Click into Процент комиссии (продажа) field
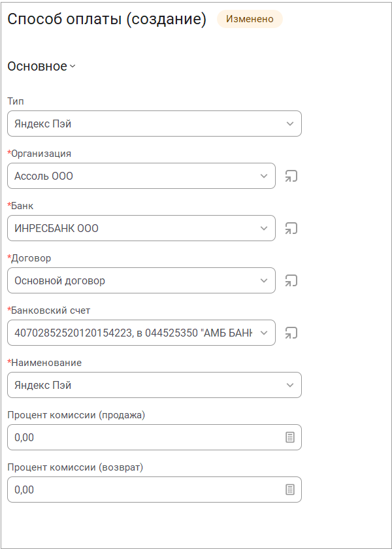 pos(154,437)
